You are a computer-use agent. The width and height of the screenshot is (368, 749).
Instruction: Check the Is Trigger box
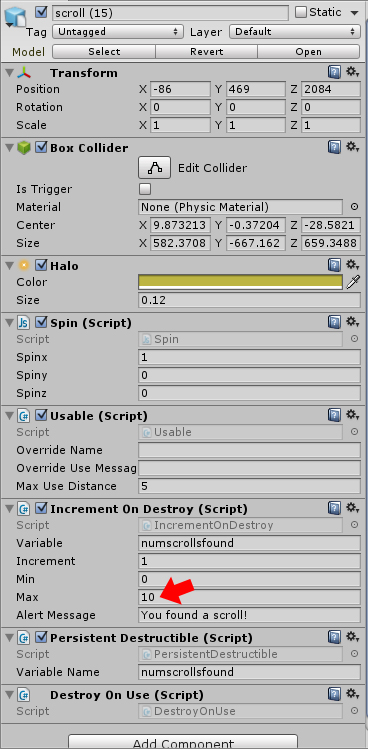[x=145, y=189]
